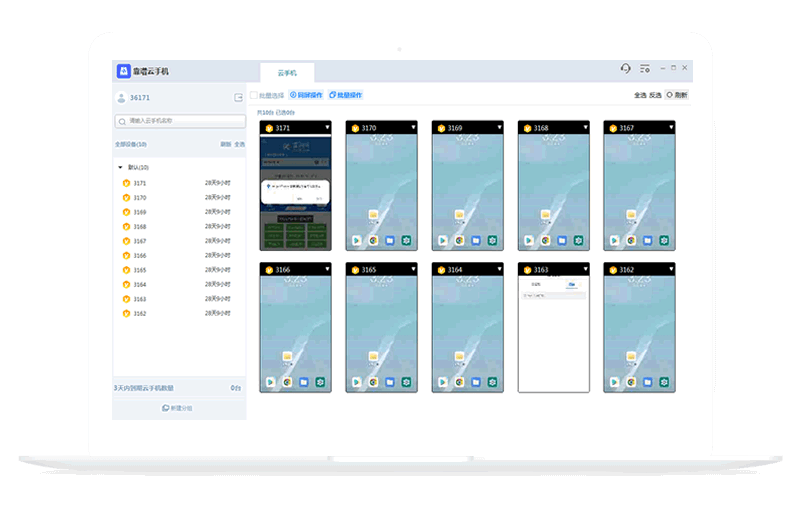The height and width of the screenshot is (510, 800).
Task: Expand the dropdown arrow on phone 3171
Action: click(x=326, y=128)
